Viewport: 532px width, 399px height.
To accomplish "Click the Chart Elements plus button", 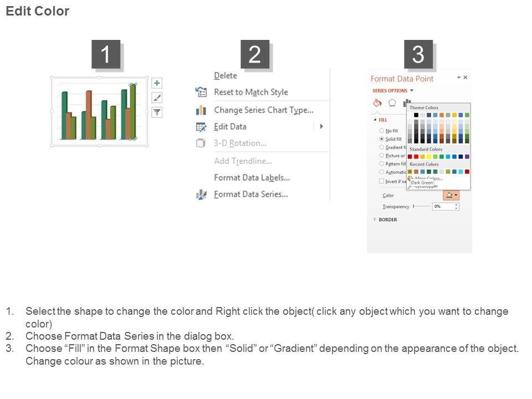I will coord(157,83).
